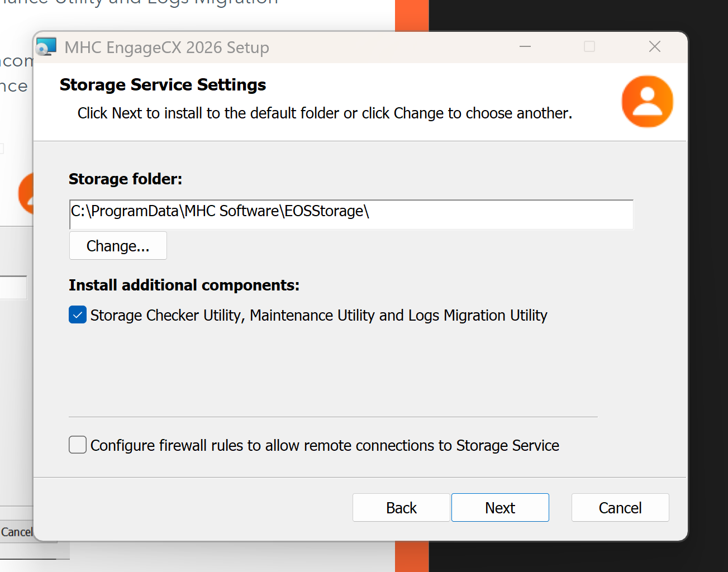This screenshot has height=572, width=728.
Task: Focus the Storage folder path field
Action: click(351, 214)
